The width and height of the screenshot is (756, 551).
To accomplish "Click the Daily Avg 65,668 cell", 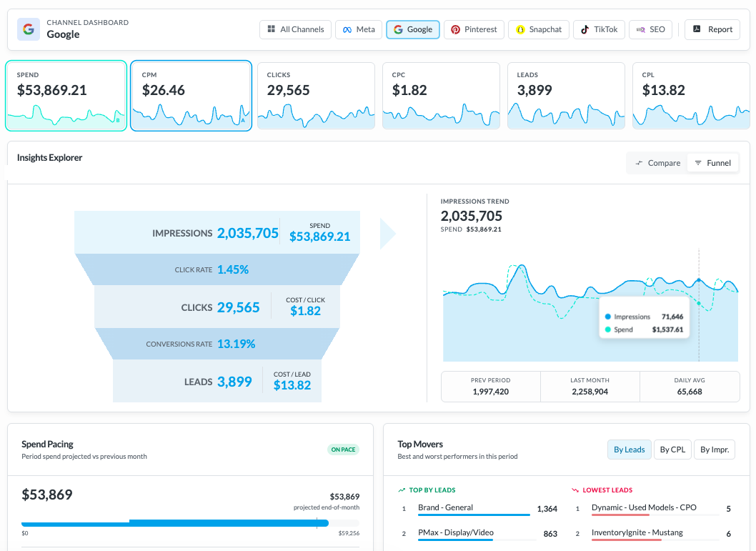I will pos(690,386).
